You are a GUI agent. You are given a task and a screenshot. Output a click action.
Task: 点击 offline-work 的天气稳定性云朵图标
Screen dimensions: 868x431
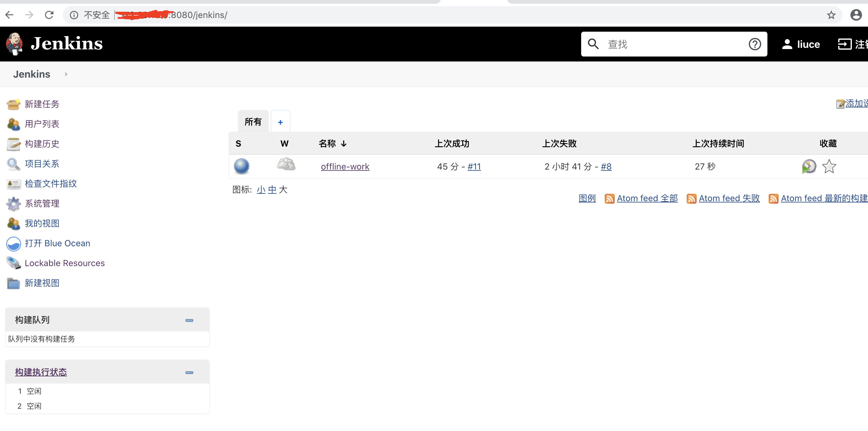coord(286,165)
